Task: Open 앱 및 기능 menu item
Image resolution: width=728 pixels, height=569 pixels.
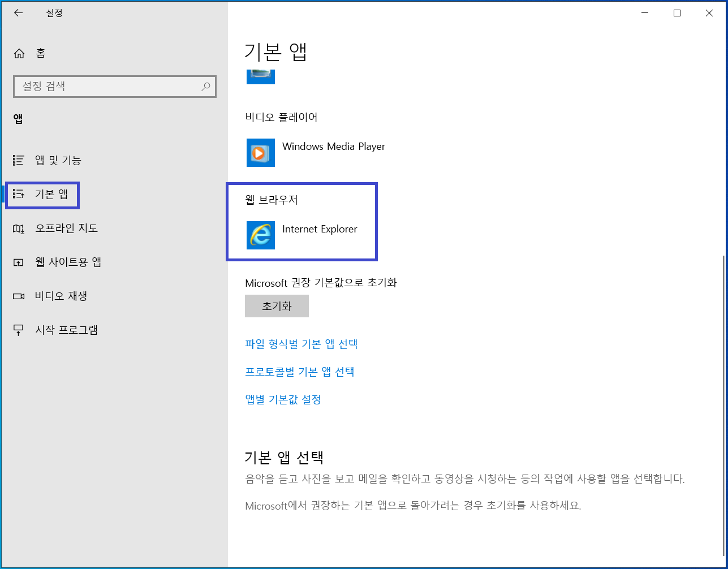Action: click(x=58, y=161)
